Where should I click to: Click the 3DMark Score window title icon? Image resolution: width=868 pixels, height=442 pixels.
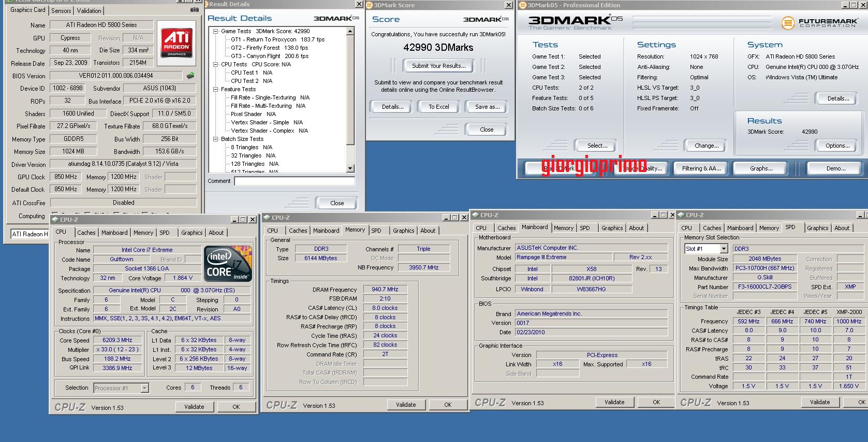tap(370, 5)
